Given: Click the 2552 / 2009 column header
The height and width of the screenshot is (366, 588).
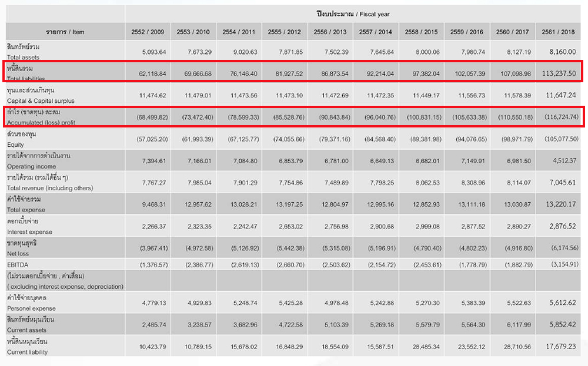Looking at the screenshot, I should [147, 31].
